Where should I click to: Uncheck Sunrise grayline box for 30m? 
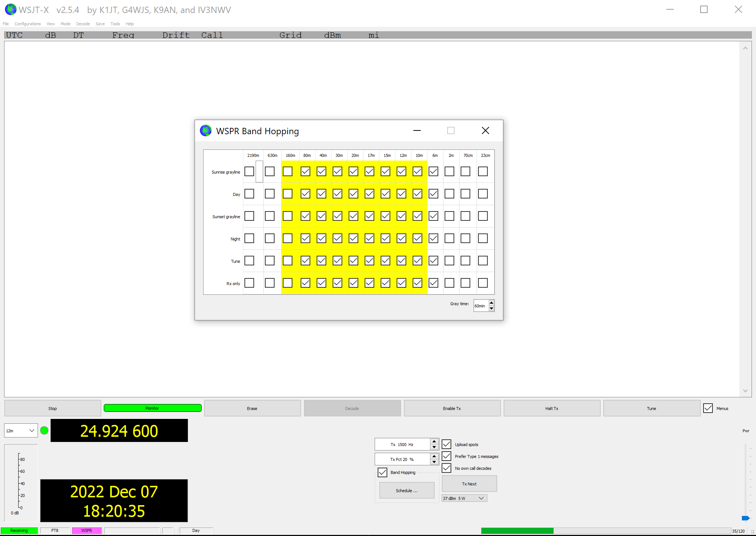pos(337,171)
